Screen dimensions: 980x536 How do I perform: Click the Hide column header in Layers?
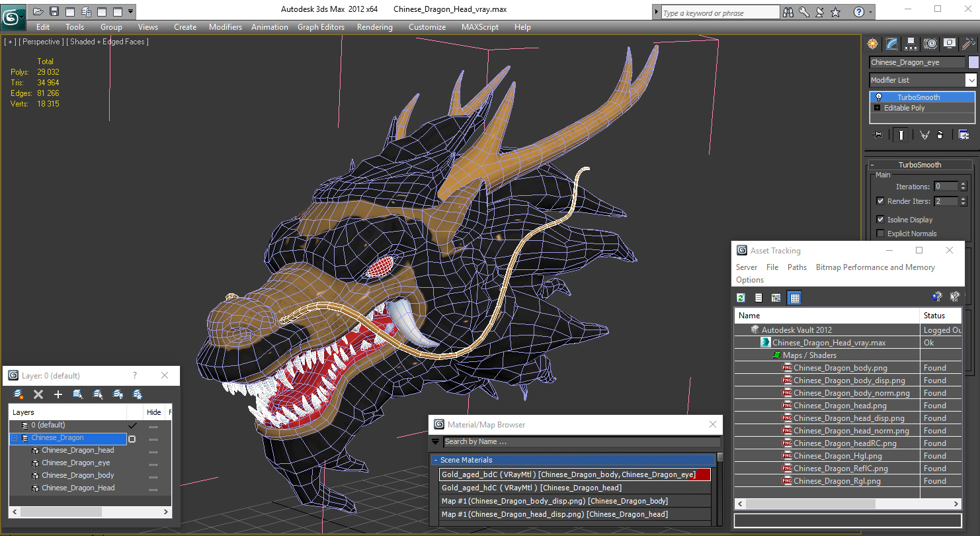point(154,412)
